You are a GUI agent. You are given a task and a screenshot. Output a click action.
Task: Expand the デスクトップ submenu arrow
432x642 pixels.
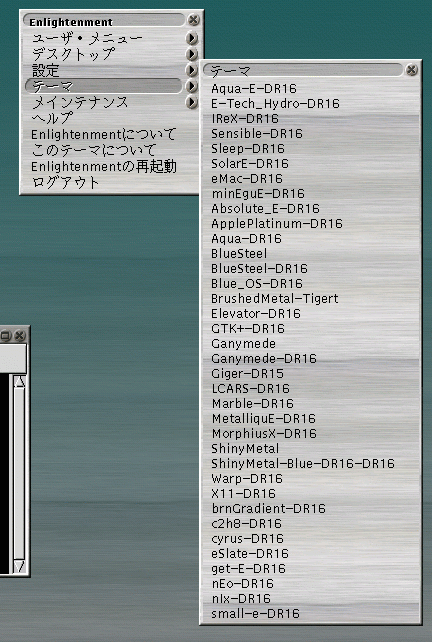tap(191, 54)
